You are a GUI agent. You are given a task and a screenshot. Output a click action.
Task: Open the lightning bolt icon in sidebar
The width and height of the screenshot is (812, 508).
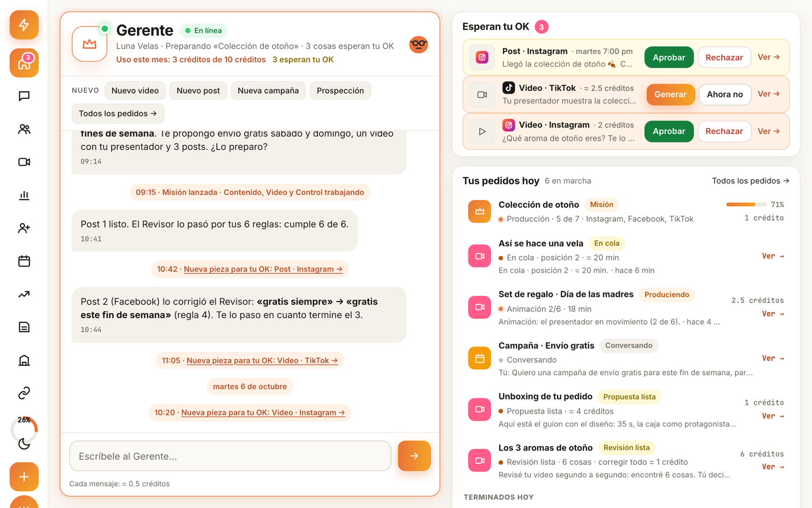pyautogui.click(x=24, y=24)
